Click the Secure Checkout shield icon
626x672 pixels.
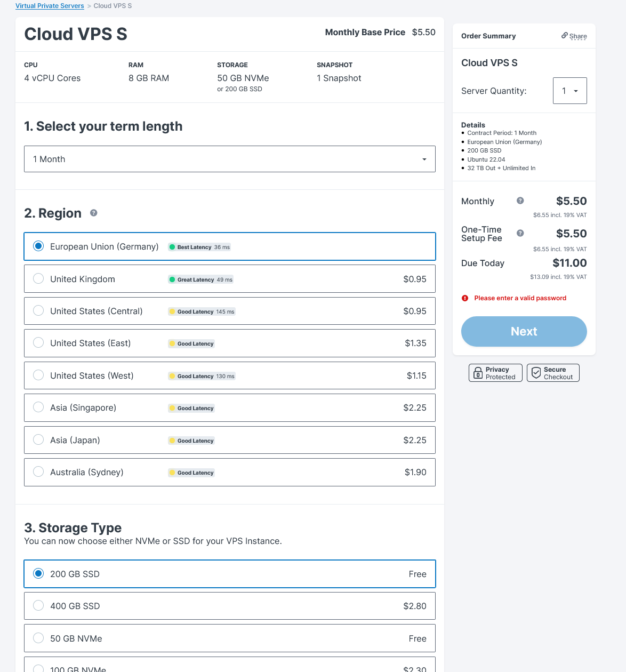pos(536,372)
